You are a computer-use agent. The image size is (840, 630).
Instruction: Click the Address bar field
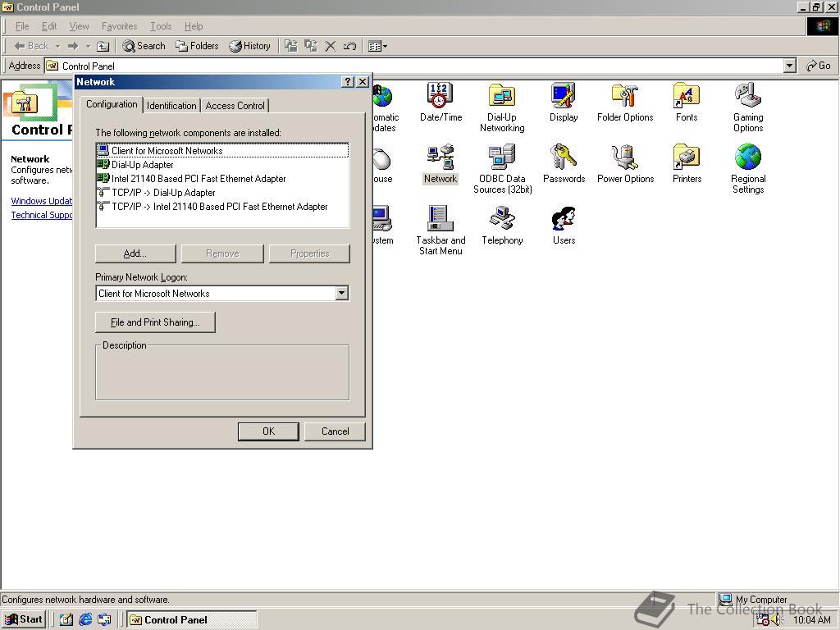414,66
